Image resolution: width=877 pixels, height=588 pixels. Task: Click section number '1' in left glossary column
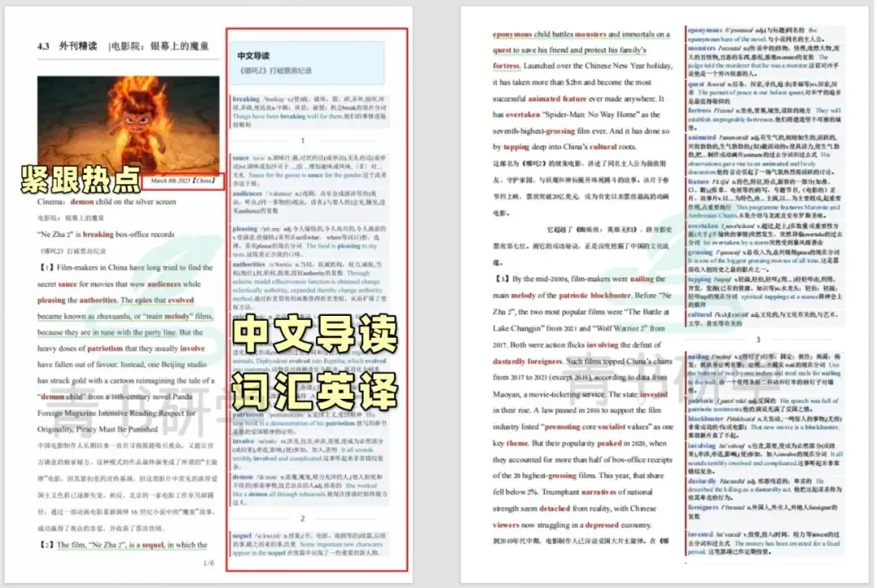[303, 141]
